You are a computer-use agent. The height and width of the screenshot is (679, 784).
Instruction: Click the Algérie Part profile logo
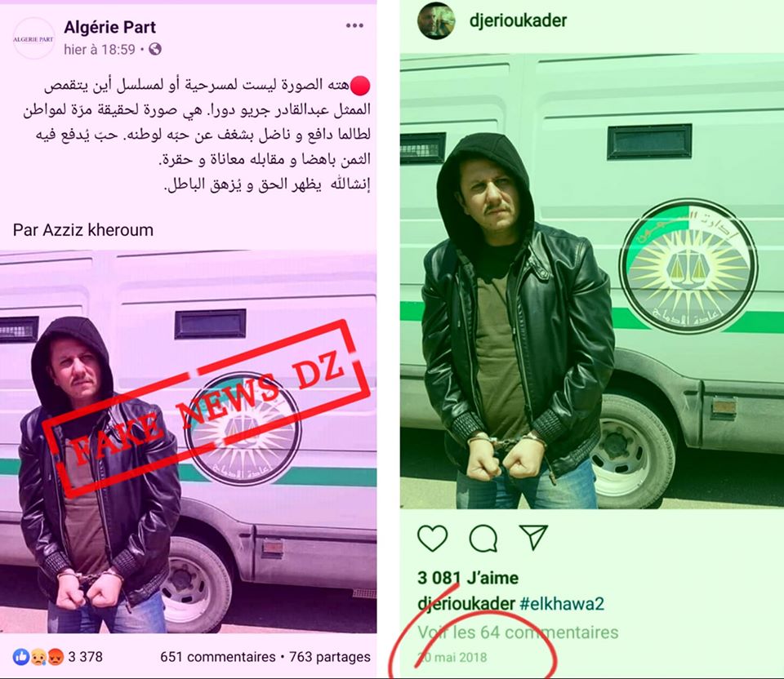[x=33, y=38]
